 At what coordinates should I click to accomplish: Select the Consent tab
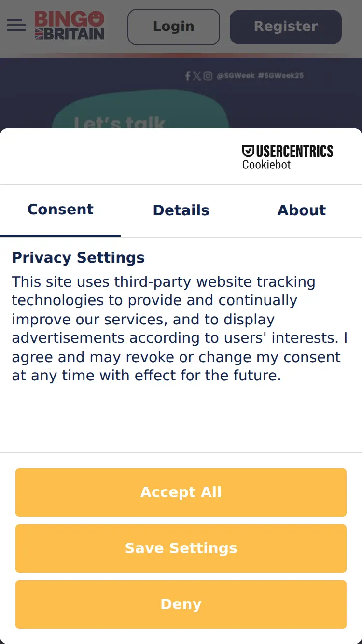pyautogui.click(x=60, y=210)
